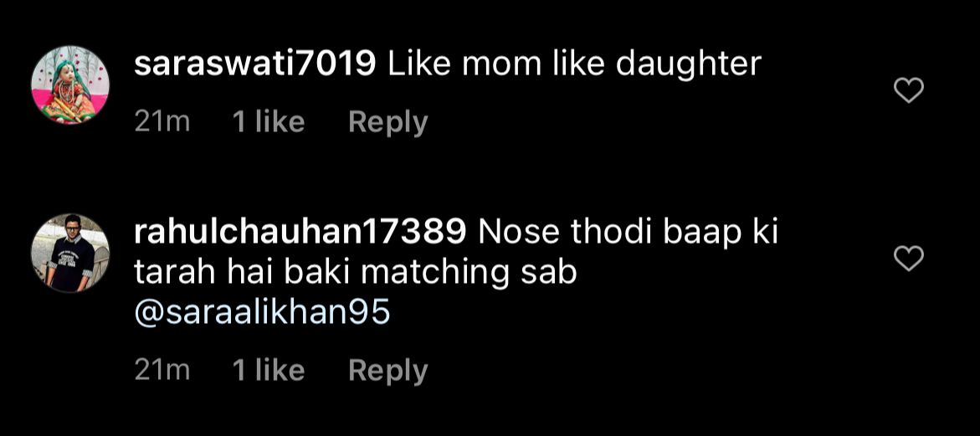Image resolution: width=980 pixels, height=436 pixels.
Task: Click the word 'Nose' in rahulchauhan17389's comment
Action: pos(510,232)
